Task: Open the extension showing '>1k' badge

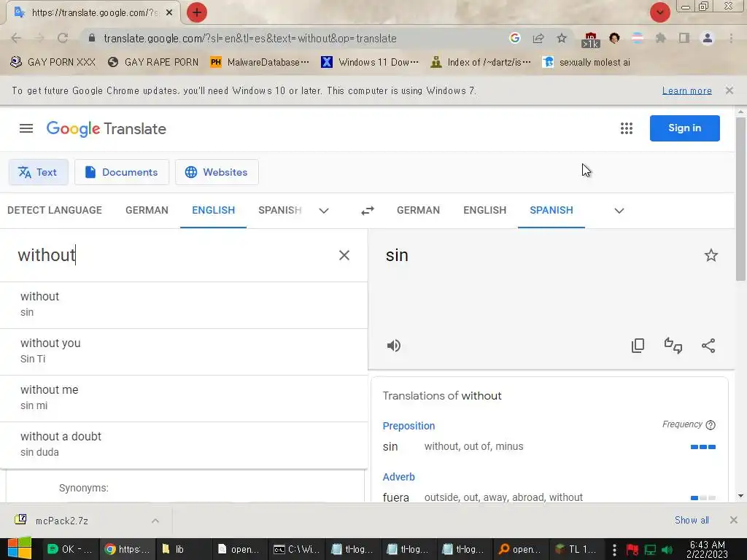Action: click(x=590, y=39)
